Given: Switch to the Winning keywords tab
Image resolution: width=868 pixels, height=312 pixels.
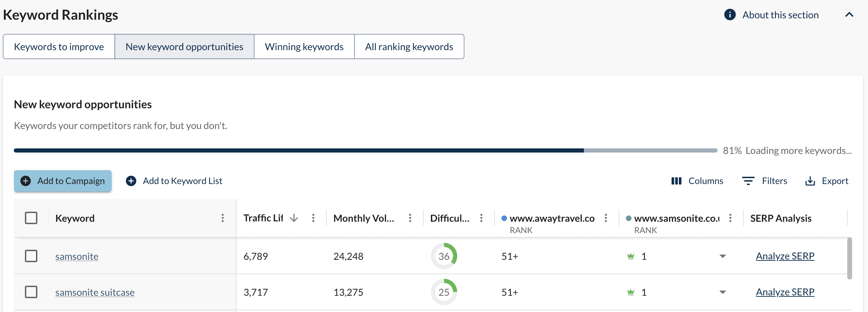Looking at the screenshot, I should [304, 46].
